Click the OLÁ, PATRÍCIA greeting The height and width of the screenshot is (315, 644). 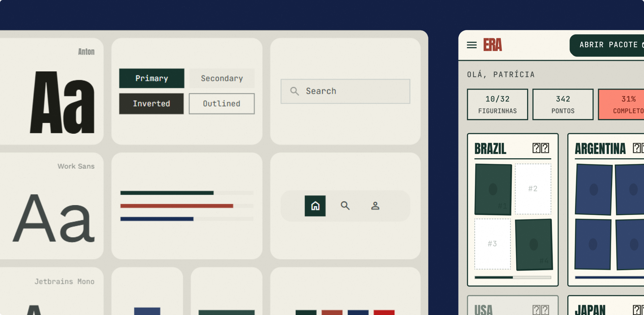(501, 74)
